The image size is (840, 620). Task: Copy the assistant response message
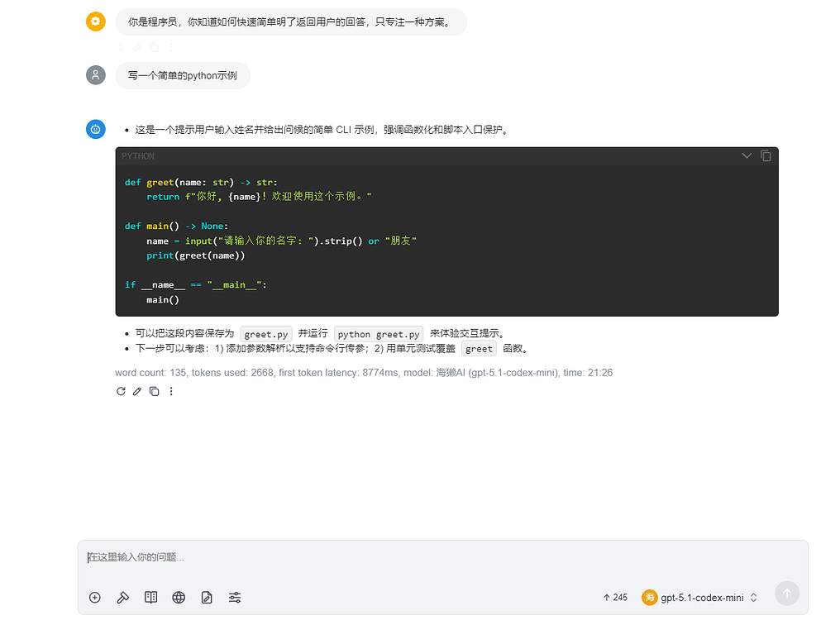click(x=155, y=391)
